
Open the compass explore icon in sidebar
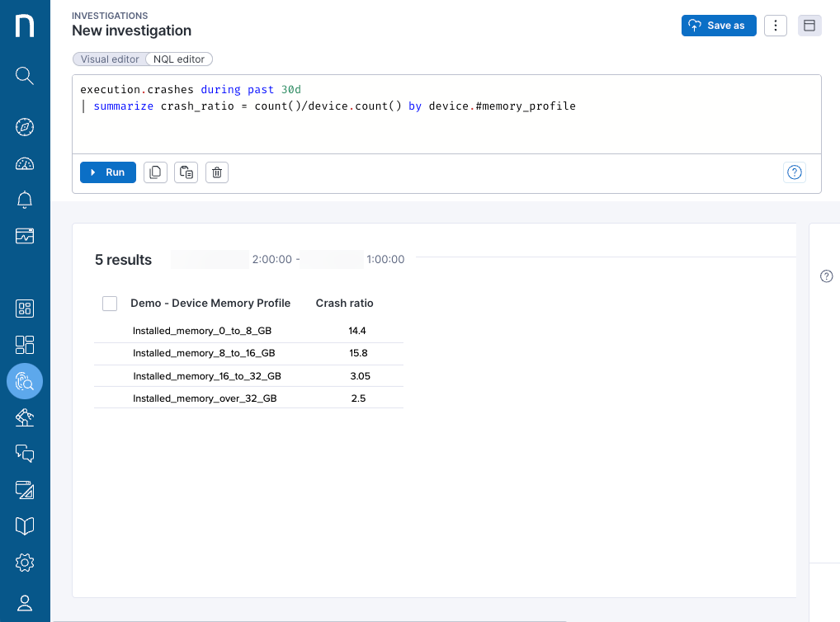25,127
